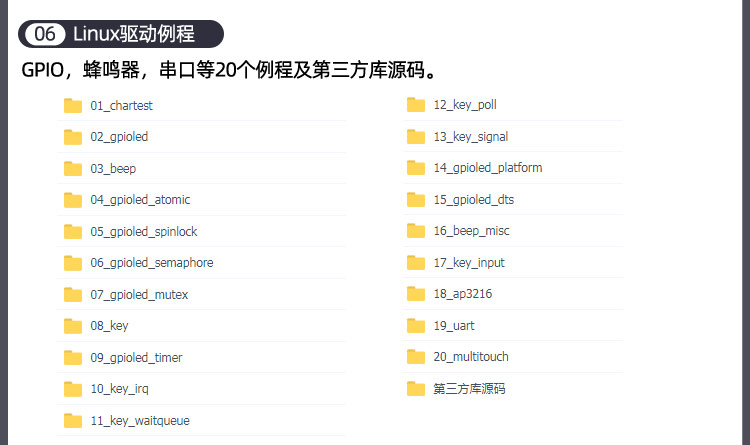Open folder icon beside 08_key

tap(73, 326)
